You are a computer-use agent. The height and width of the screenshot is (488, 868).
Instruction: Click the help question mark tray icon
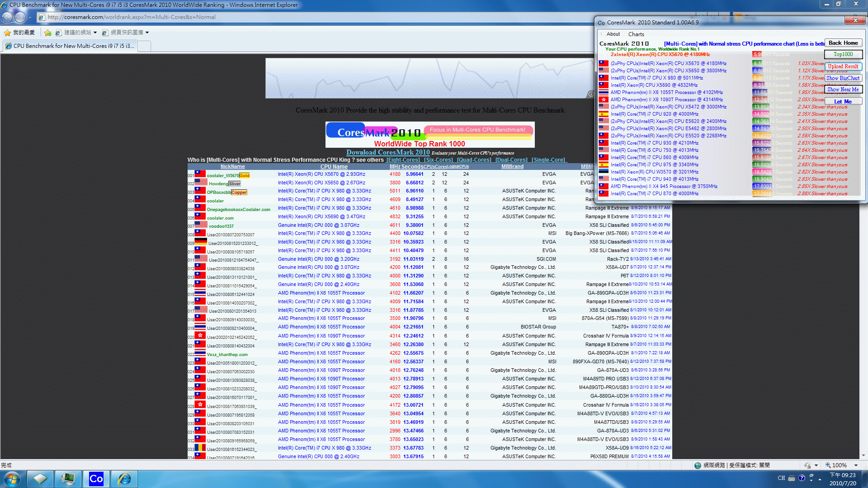click(802, 478)
